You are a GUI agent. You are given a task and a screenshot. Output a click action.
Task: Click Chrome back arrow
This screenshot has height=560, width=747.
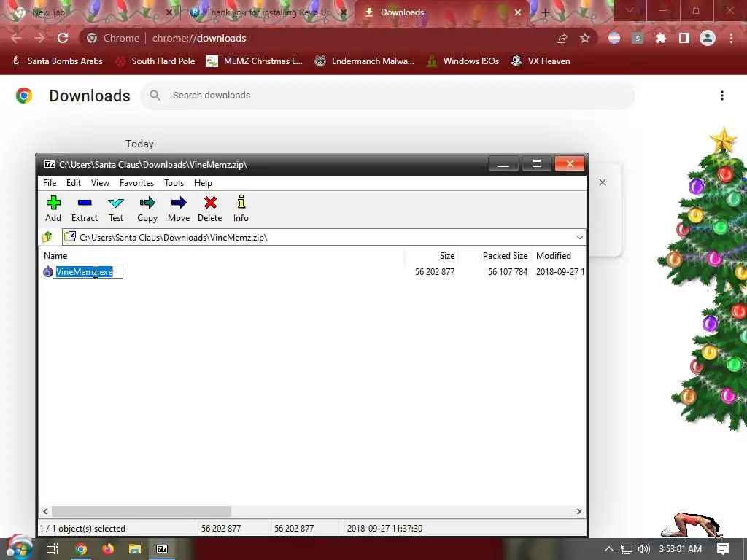pyautogui.click(x=16, y=38)
